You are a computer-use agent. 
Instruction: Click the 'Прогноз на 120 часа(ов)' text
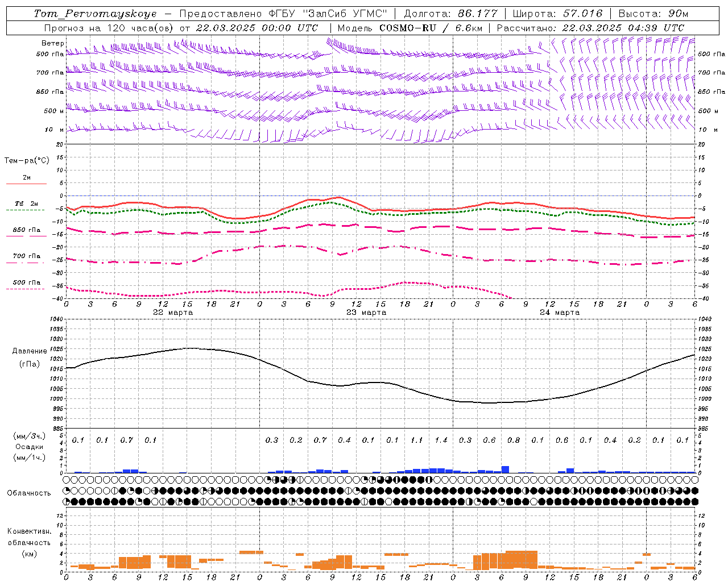click(109, 28)
